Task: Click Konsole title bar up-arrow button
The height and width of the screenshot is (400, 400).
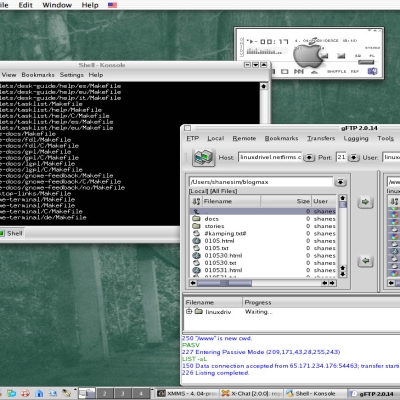Action: [x=263, y=65]
